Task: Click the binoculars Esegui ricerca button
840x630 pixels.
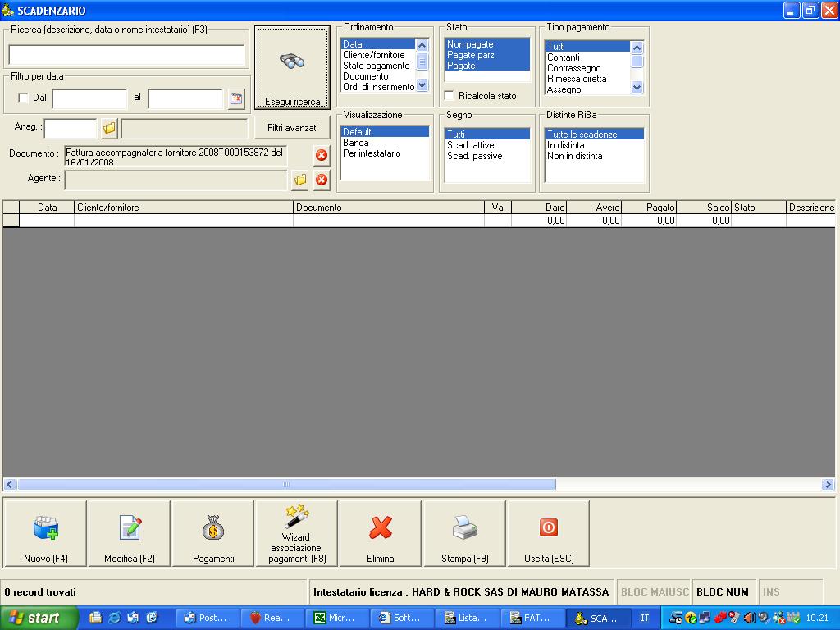Action: [x=292, y=67]
